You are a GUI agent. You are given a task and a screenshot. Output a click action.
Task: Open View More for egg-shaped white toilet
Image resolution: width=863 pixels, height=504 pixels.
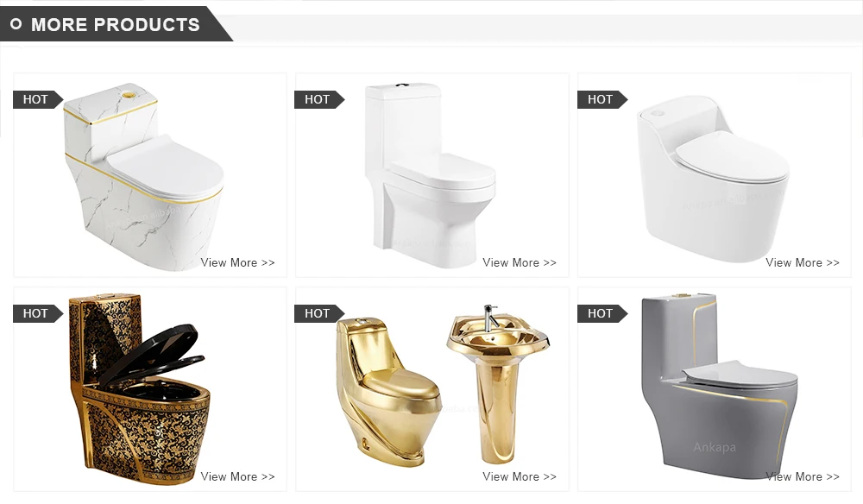802,262
